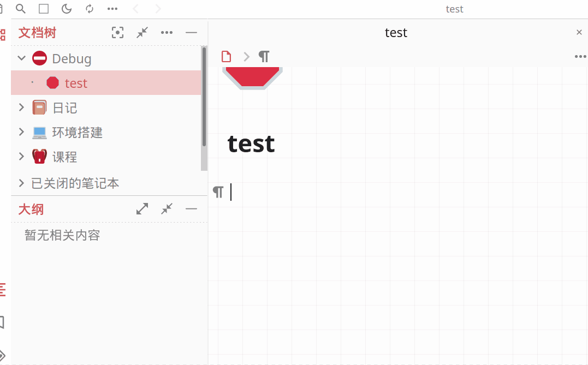
Task: Click the red outline icon on left dock
Action: (x=2, y=290)
